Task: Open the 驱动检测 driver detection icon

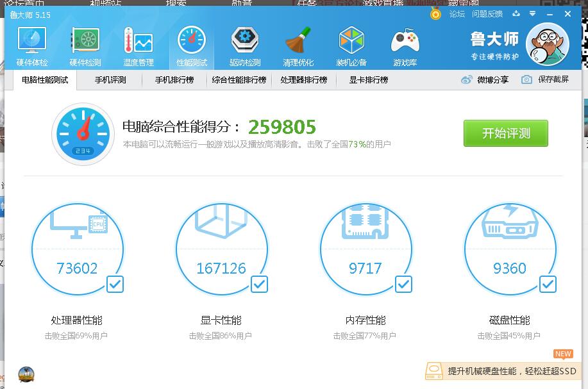Action: [245, 40]
